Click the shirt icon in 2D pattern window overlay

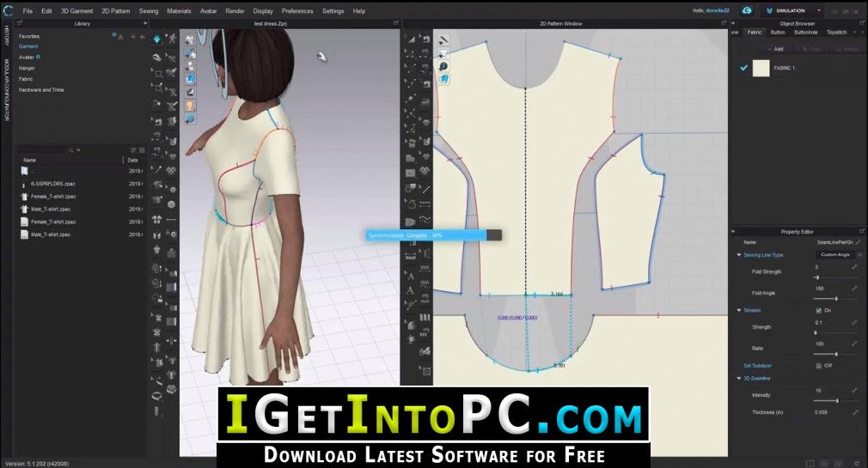click(443, 53)
